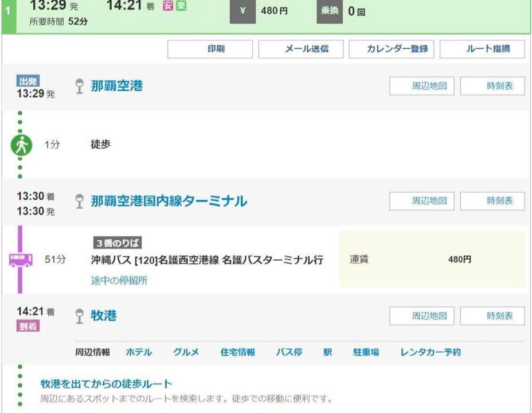This screenshot has height=413, width=532.
Task: Click the 印刷 print button
Action: coord(210,49)
